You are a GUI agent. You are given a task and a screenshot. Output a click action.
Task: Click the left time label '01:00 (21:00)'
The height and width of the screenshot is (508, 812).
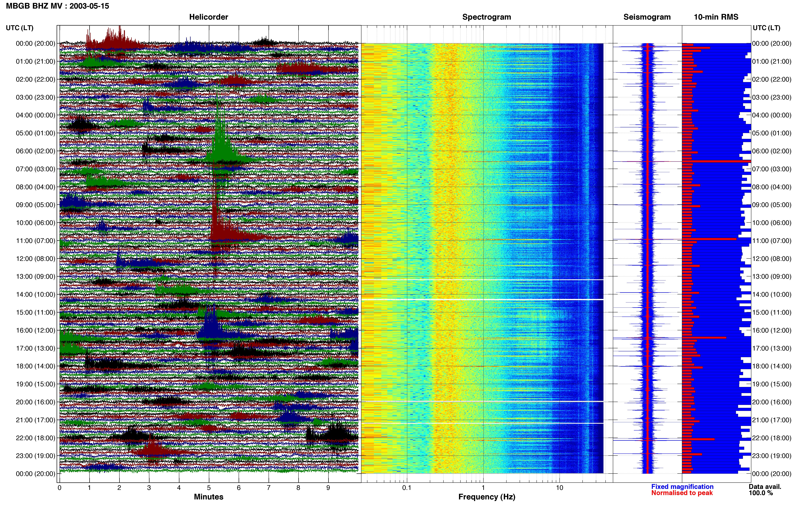pyautogui.click(x=35, y=61)
